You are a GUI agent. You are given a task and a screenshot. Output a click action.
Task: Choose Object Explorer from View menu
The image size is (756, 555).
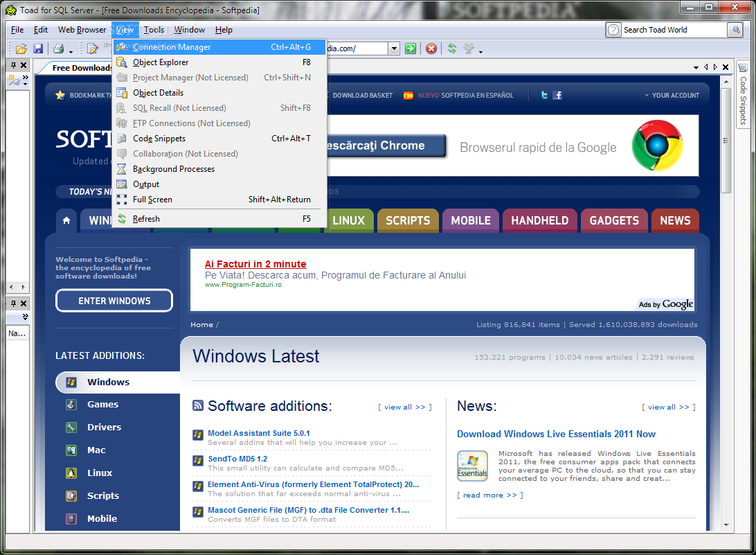pyautogui.click(x=219, y=62)
